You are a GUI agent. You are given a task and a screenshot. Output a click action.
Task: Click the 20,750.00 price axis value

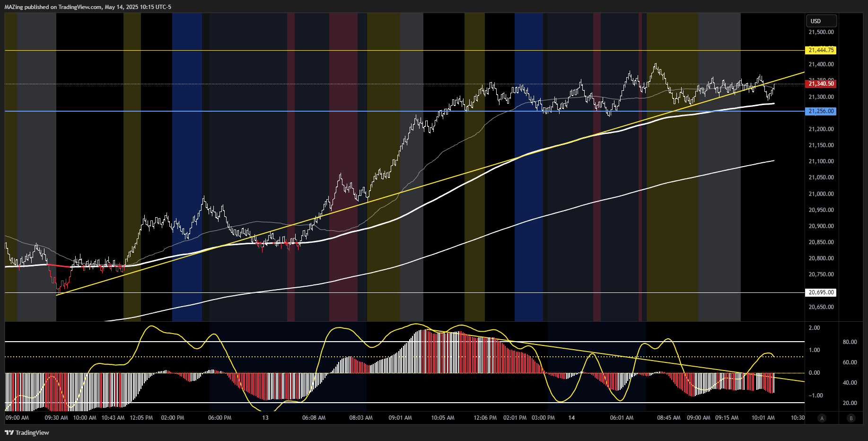[x=821, y=274]
